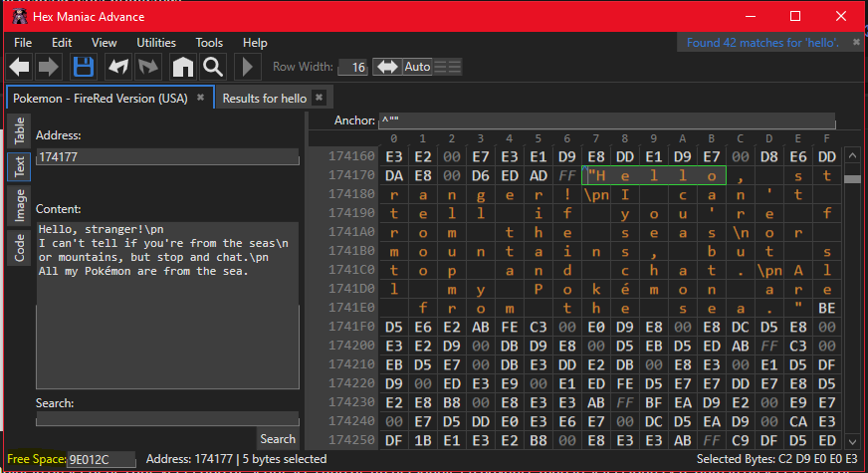Open find with the magnifying glass icon
Viewport: 868px width, 473px height.
point(212,68)
